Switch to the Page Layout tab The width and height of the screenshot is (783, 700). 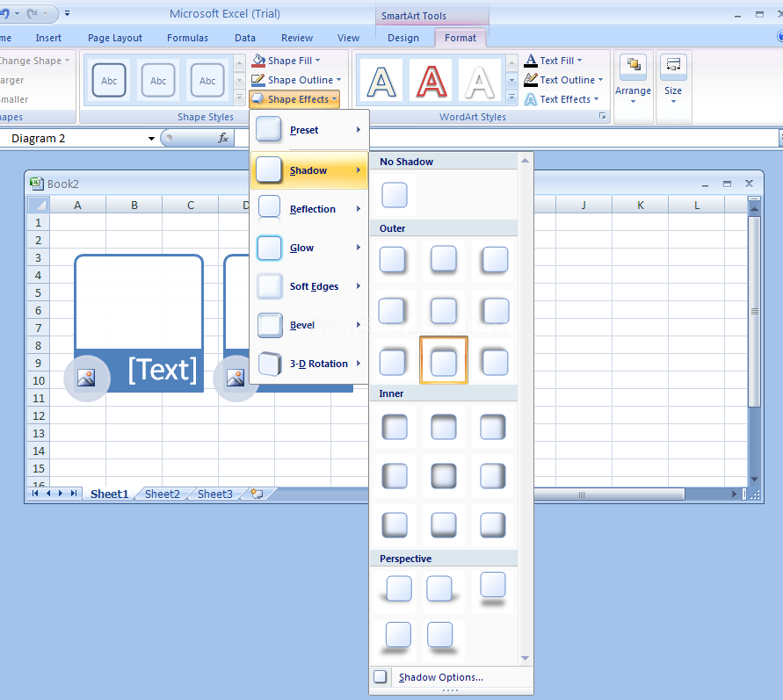115,38
